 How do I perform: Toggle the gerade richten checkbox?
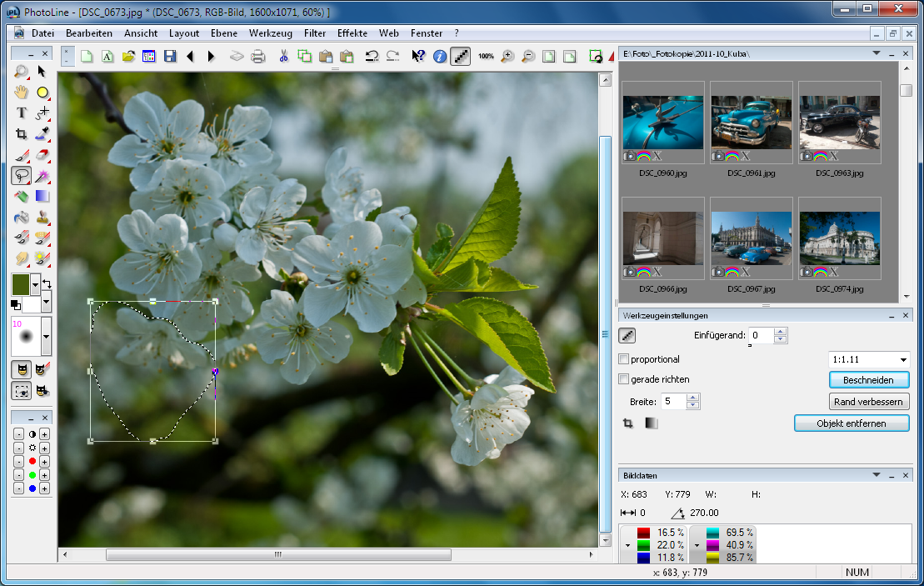[624, 379]
